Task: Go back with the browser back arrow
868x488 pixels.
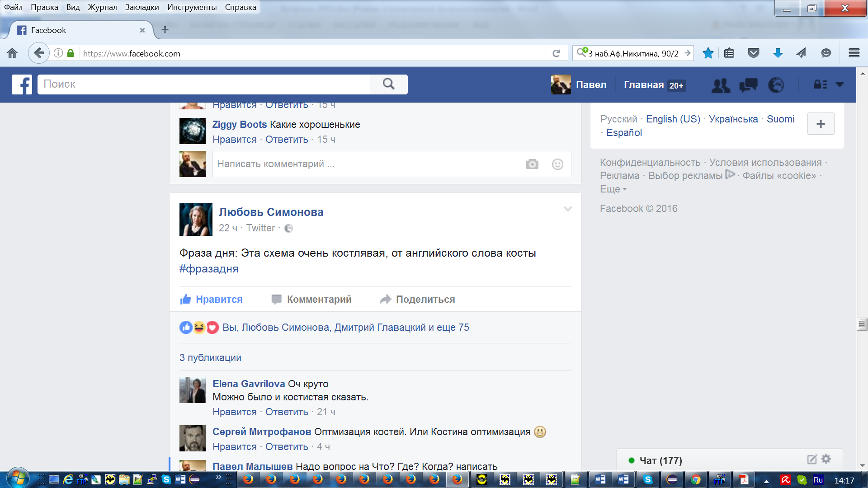Action: click(39, 53)
